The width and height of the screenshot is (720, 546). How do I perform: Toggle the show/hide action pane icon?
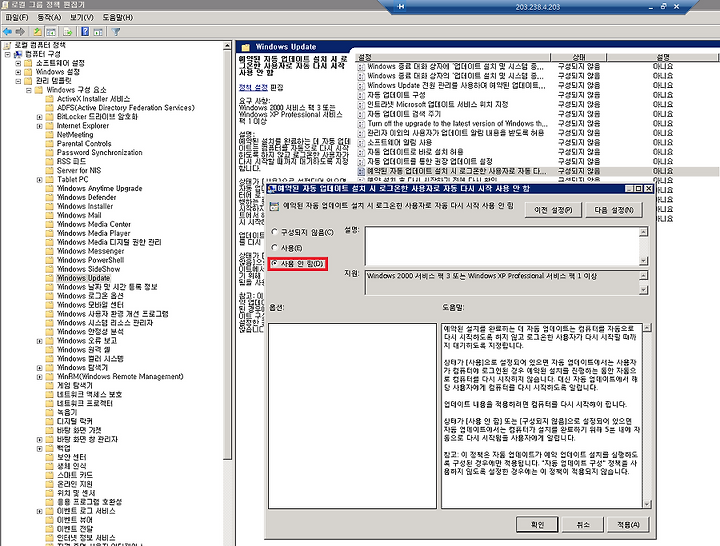pyautogui.click(x=98, y=31)
